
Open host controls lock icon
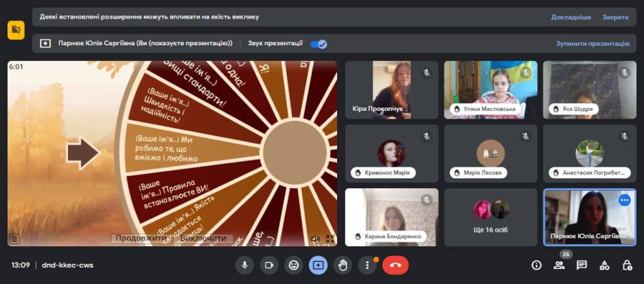(627, 265)
